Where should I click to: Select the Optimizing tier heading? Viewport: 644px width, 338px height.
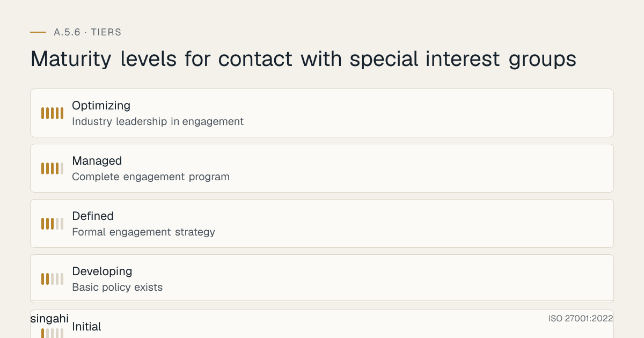(x=101, y=106)
